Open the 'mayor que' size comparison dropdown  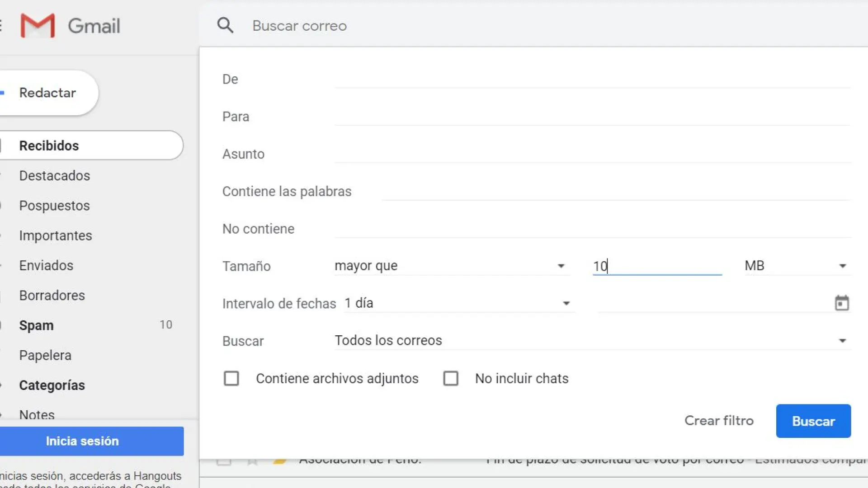coord(451,266)
